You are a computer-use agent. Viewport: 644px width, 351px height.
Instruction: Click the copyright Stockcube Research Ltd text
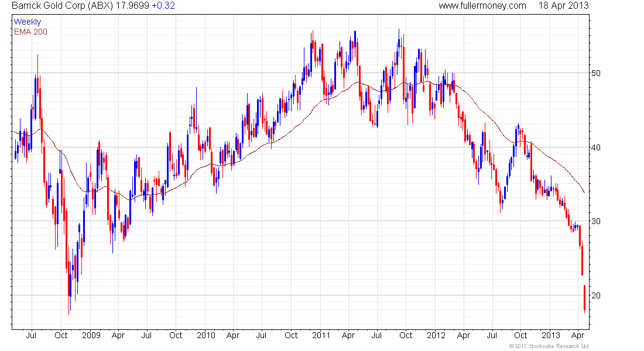tap(549, 346)
